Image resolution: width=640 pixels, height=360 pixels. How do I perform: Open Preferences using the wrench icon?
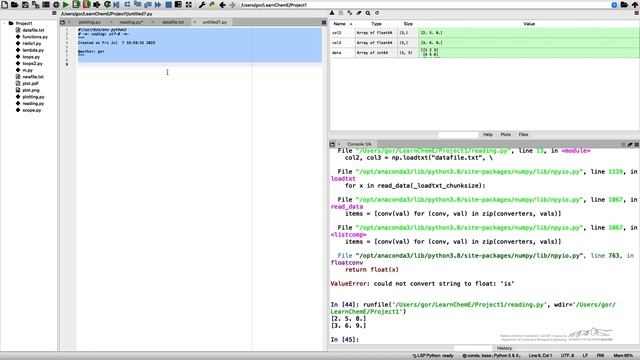[x=202, y=4]
